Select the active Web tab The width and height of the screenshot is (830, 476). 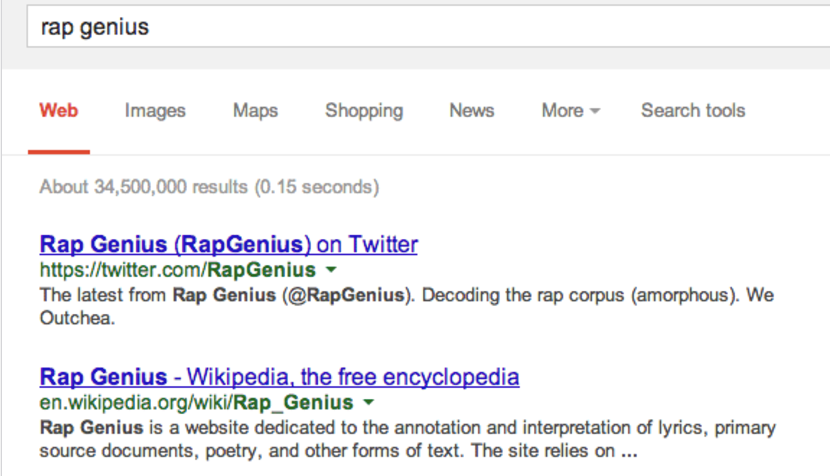[x=59, y=111]
